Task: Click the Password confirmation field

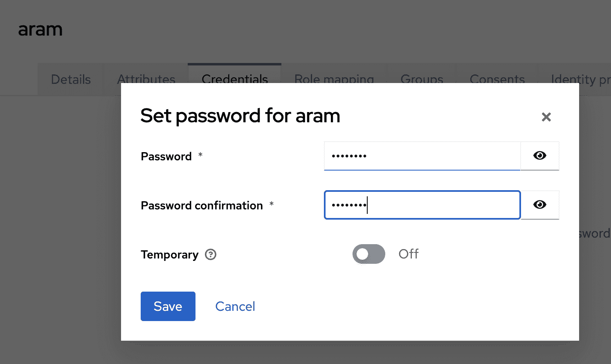Action: pos(421,205)
